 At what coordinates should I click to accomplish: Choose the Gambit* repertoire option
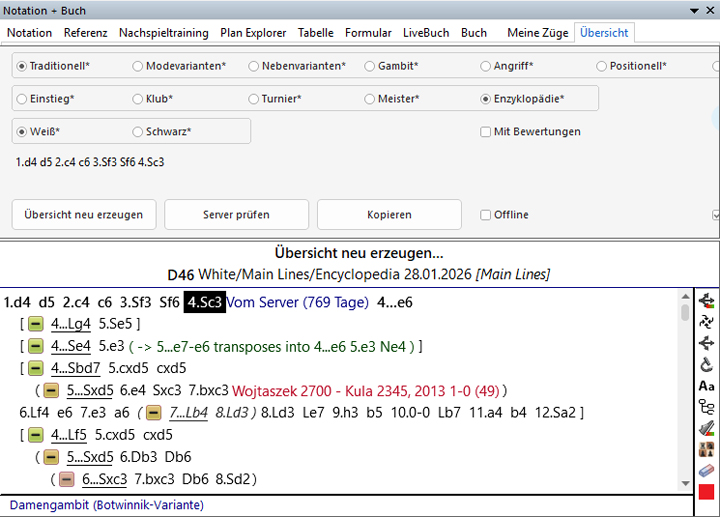coord(370,66)
